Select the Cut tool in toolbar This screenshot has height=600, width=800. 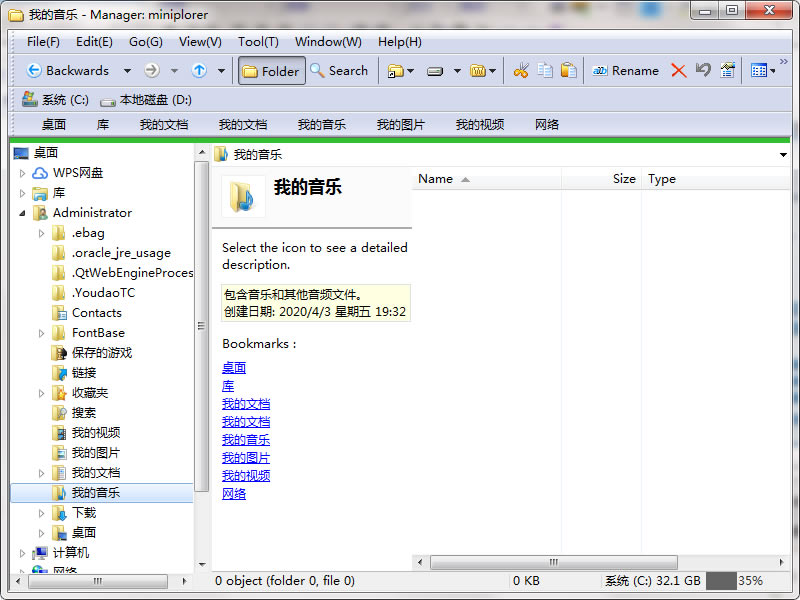522,71
